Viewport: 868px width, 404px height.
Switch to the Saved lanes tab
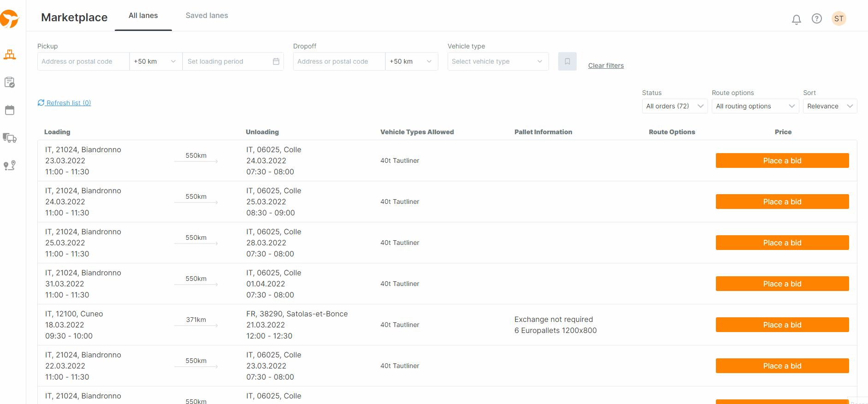(207, 16)
